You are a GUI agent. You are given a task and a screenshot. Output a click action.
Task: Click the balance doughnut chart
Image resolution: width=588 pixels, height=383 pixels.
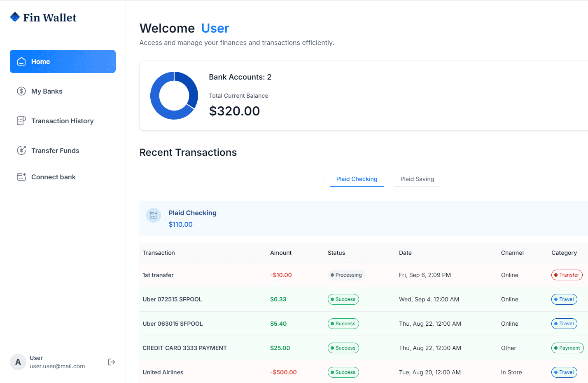point(174,96)
